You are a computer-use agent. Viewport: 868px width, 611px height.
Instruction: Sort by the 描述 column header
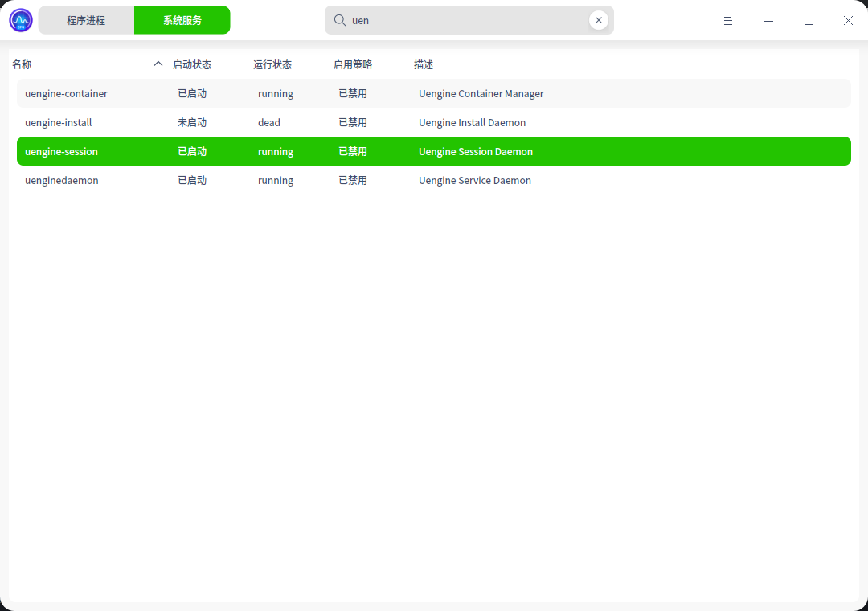424,64
